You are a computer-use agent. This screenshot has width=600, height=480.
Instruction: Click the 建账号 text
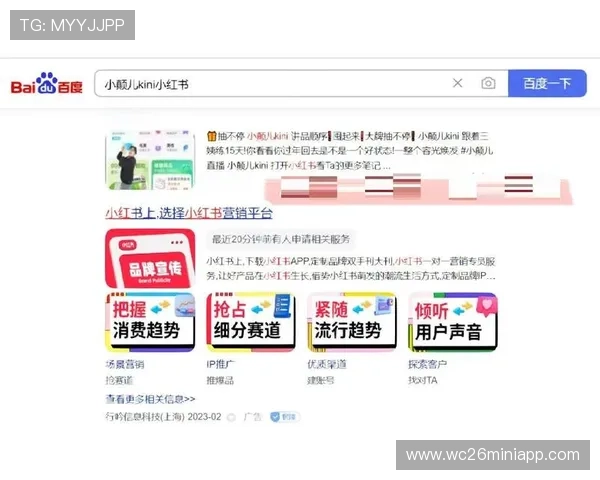click(321, 380)
